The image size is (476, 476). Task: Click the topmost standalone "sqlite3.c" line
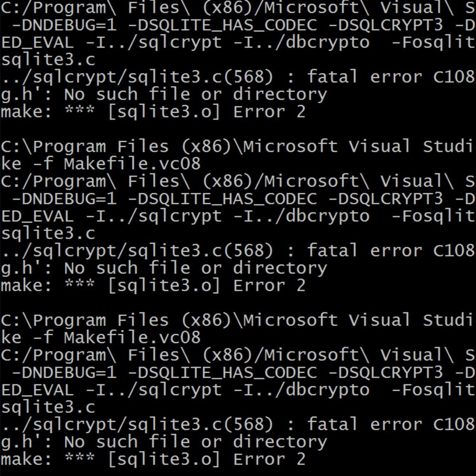coord(48,60)
